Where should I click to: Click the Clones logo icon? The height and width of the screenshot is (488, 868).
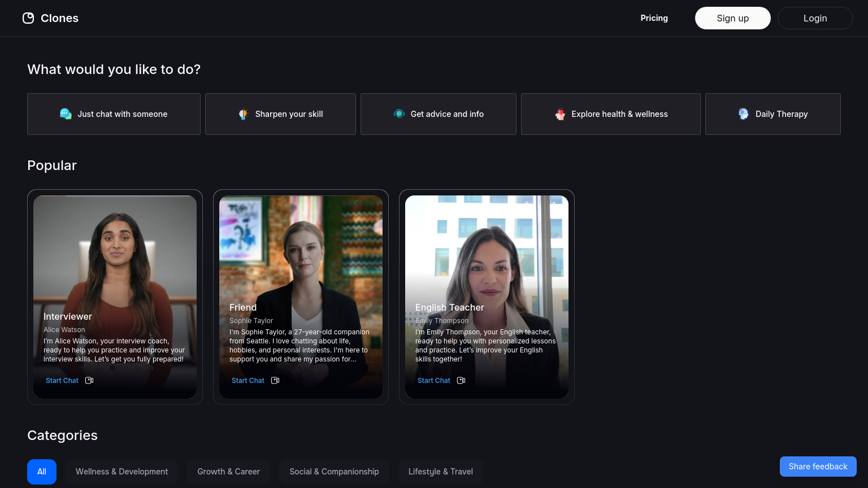point(28,18)
